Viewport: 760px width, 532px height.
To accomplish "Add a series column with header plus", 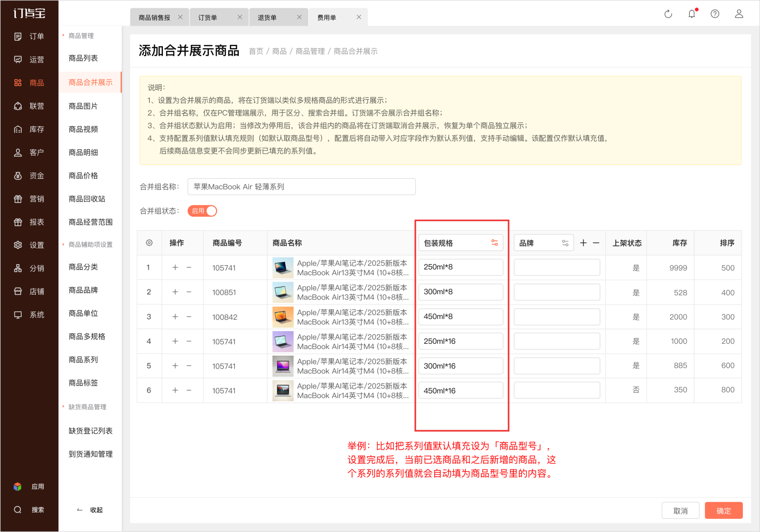I will 584,243.
